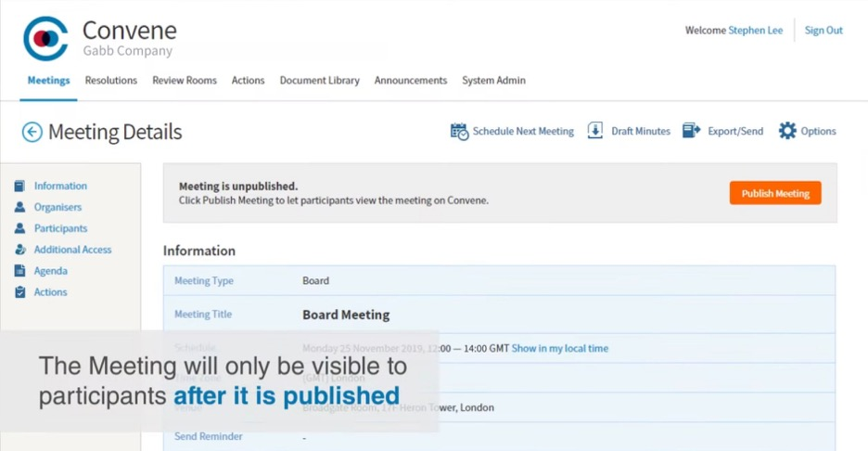Click the Draft Minutes download icon
The width and height of the screenshot is (868, 451).
coord(595,131)
